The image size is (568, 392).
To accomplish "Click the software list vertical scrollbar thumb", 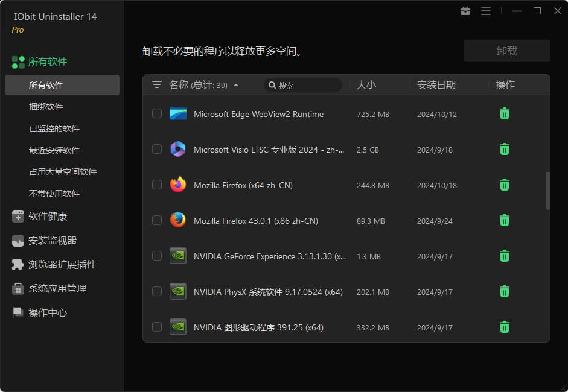I will [x=547, y=191].
